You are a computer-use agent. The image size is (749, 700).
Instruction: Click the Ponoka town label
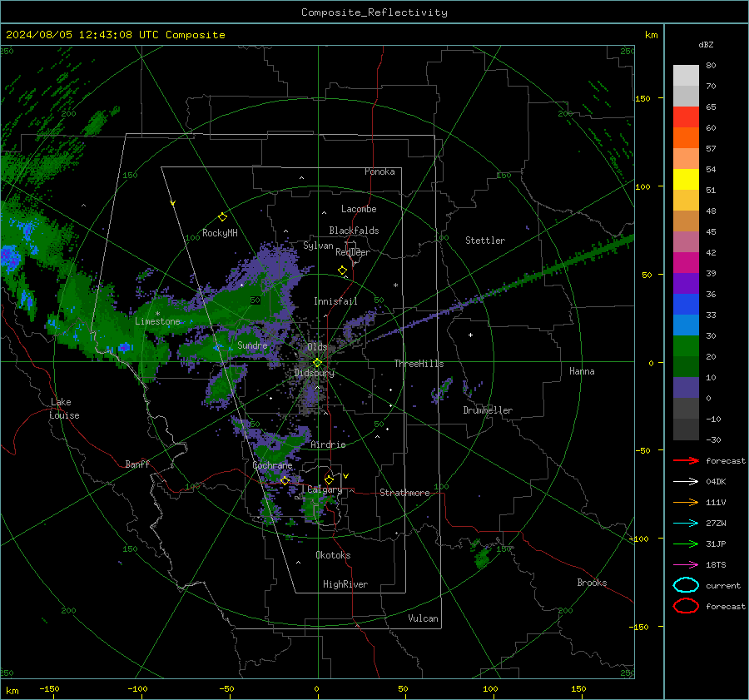tap(379, 171)
